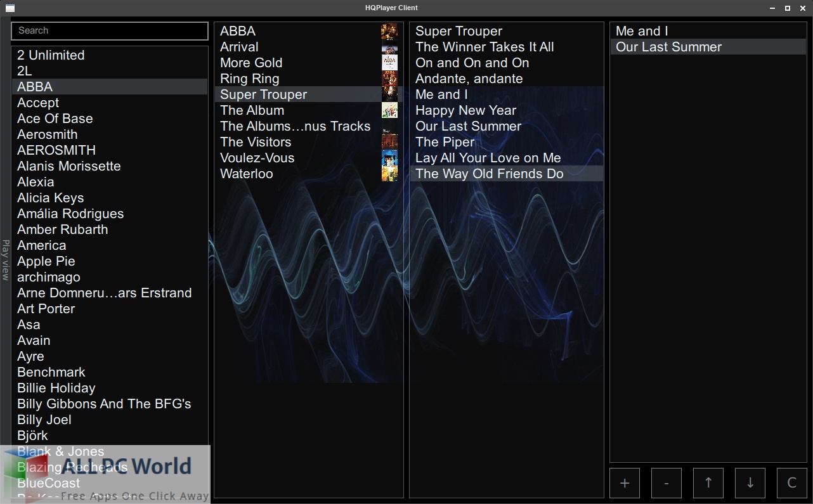Select track The Way Old Friends Do
The image size is (813, 504).
tap(507, 174)
